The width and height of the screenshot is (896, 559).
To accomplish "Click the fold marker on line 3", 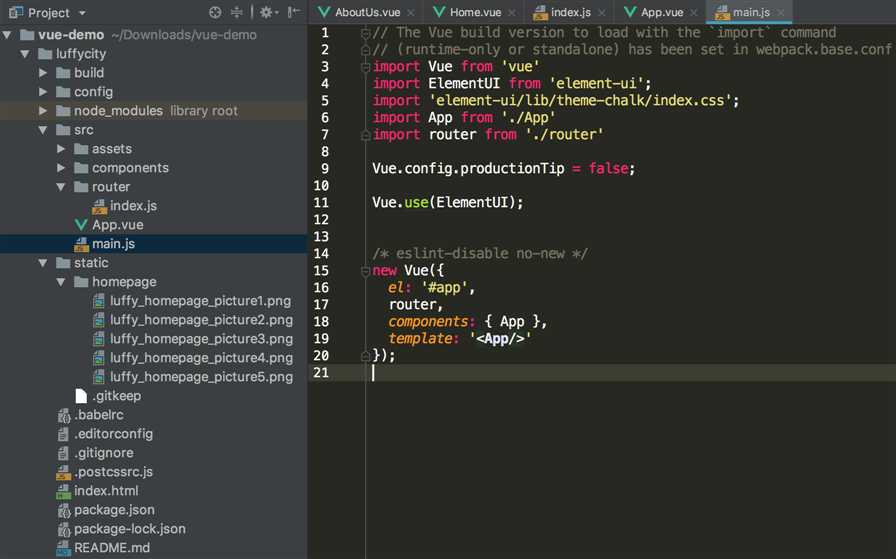I will click(366, 68).
